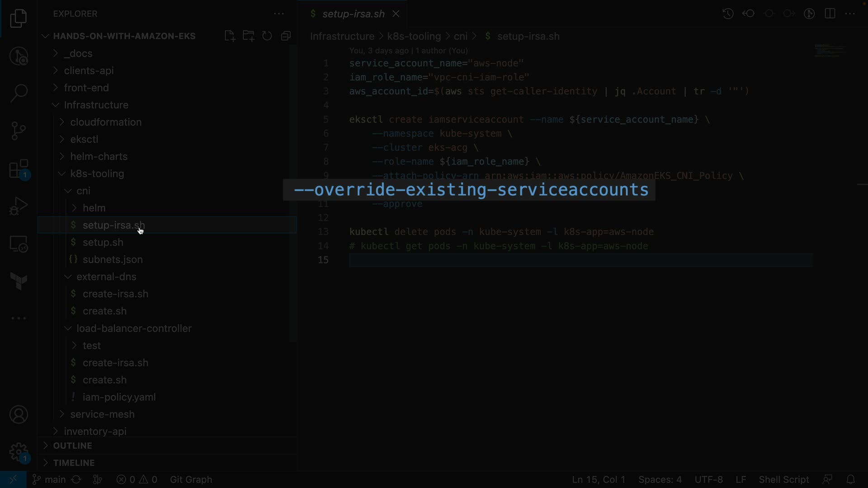Open subnets.json in file tree

click(113, 259)
